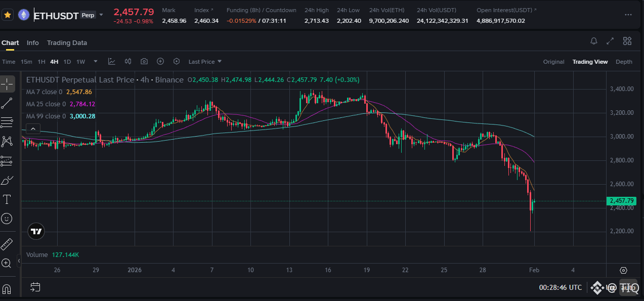Switch to the Chart tab
644x301 pixels.
(10, 42)
